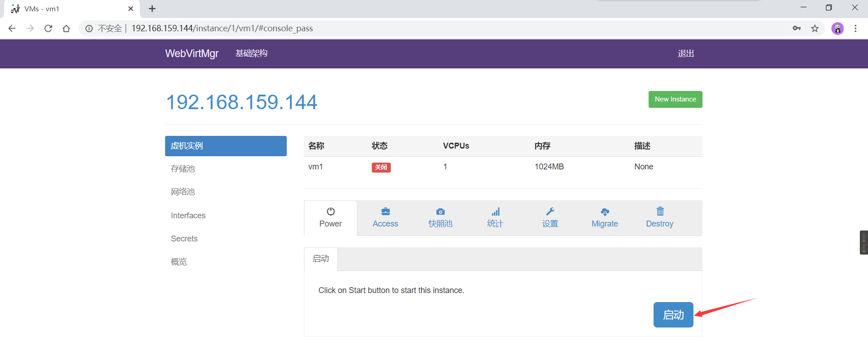Click the browser forward arrow
The width and height of the screenshot is (868, 356).
tap(30, 29)
